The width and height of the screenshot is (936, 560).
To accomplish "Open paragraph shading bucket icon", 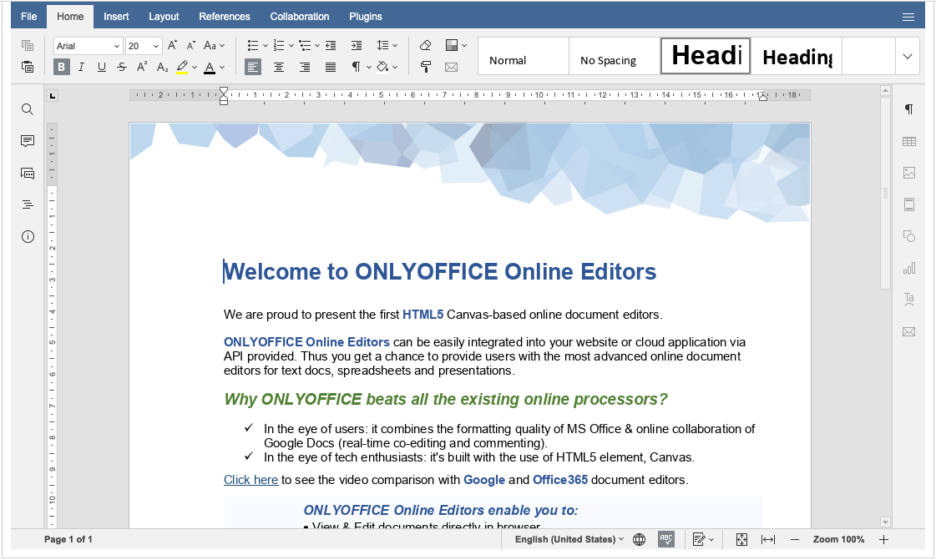I will tap(382, 67).
